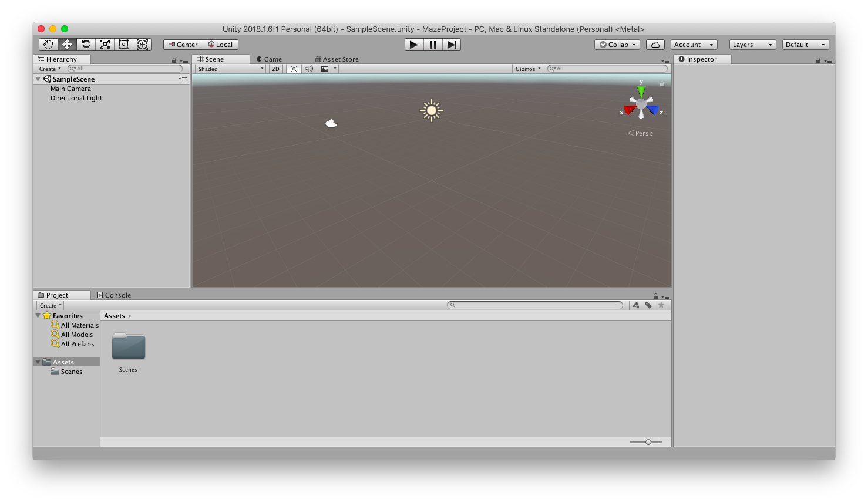The width and height of the screenshot is (868, 503).
Task: Click the Main Camera gizmo in scene
Action: click(x=331, y=123)
